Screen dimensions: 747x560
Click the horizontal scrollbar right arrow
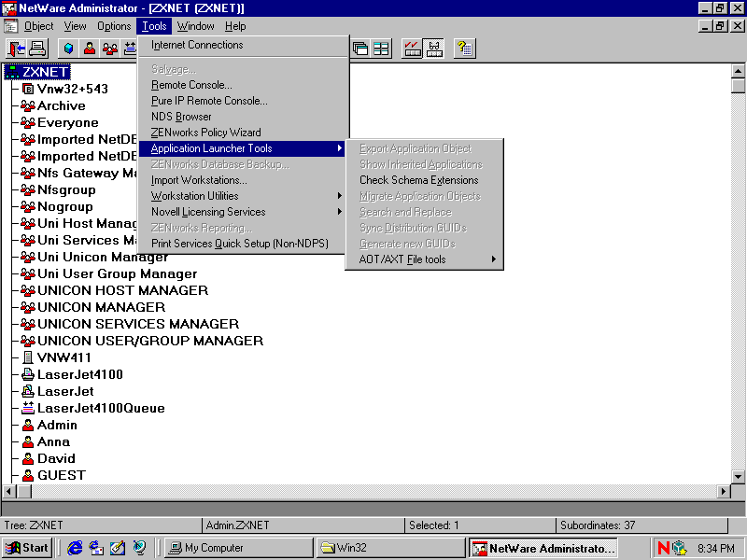pyautogui.click(x=724, y=491)
